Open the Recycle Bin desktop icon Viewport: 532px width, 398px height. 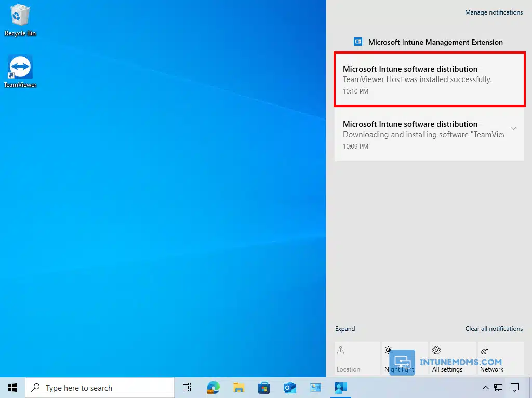(20, 20)
